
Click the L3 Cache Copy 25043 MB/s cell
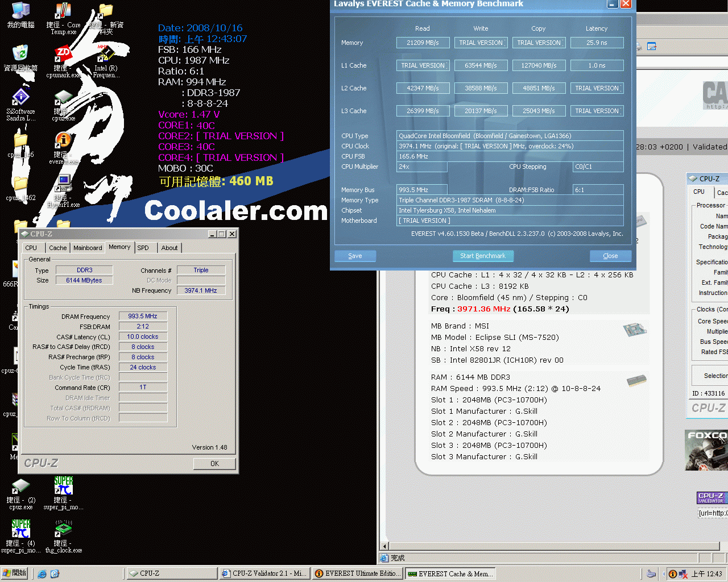tap(539, 111)
